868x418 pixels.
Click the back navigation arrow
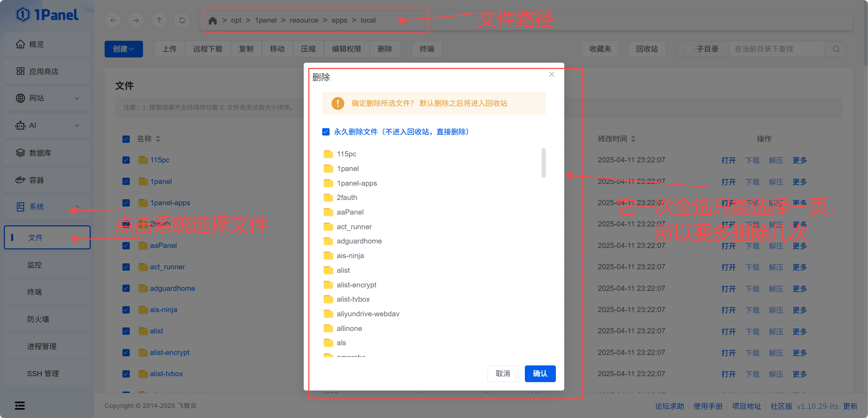[x=113, y=20]
